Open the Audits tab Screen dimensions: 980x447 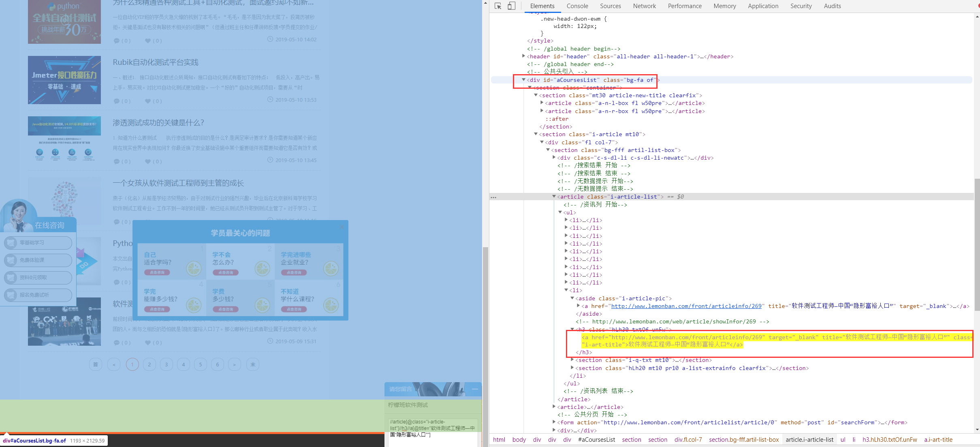832,6
